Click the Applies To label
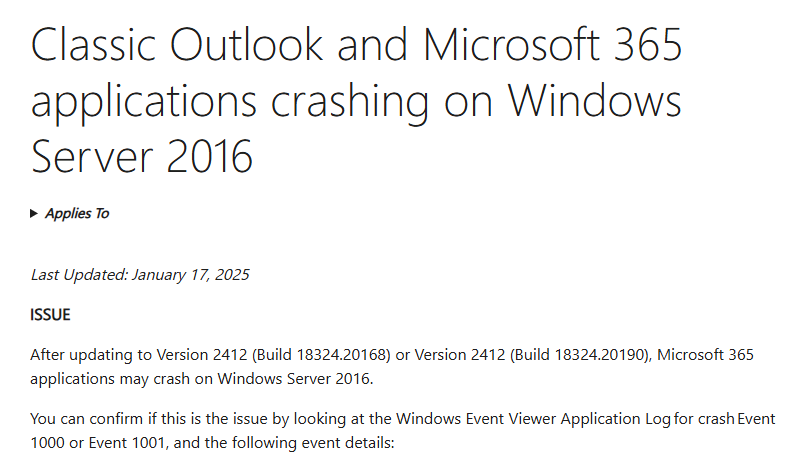 coord(77,214)
